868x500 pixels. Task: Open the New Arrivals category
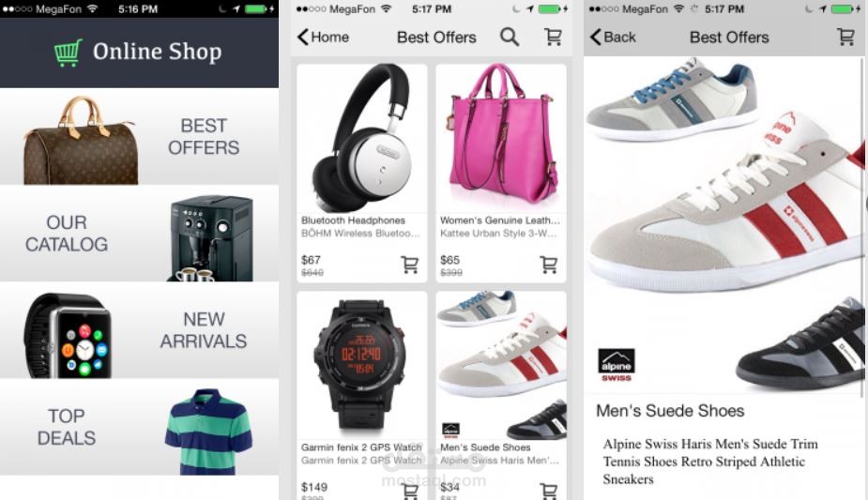click(139, 330)
